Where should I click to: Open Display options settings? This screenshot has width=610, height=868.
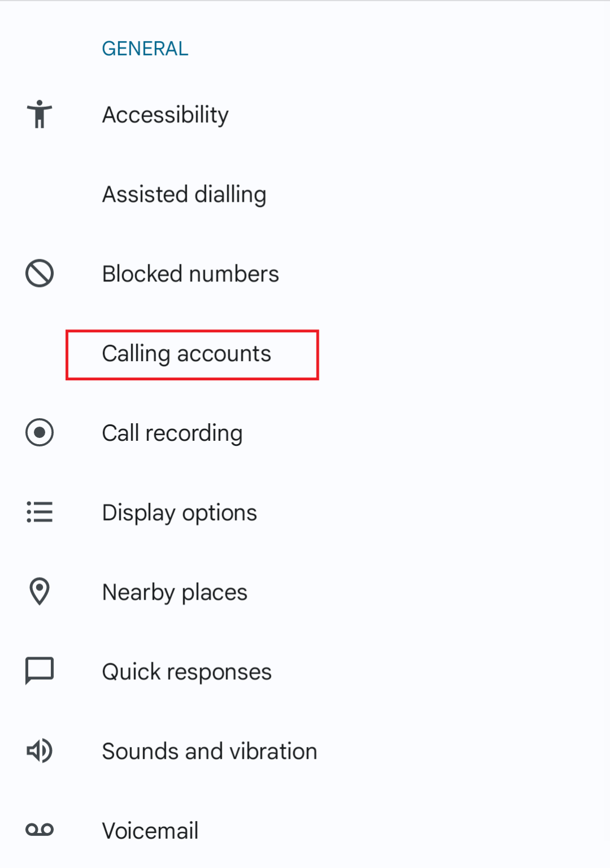pyautogui.click(x=179, y=513)
